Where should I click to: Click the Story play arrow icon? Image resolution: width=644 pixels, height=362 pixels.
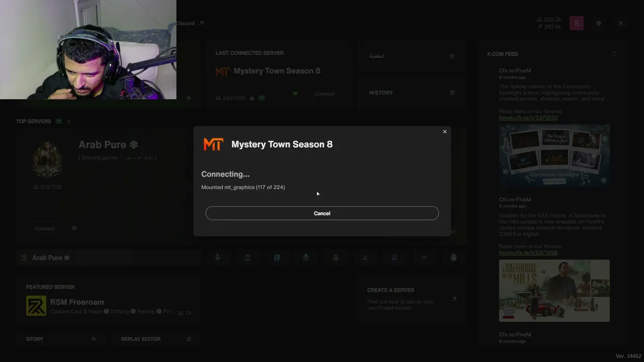94,339
